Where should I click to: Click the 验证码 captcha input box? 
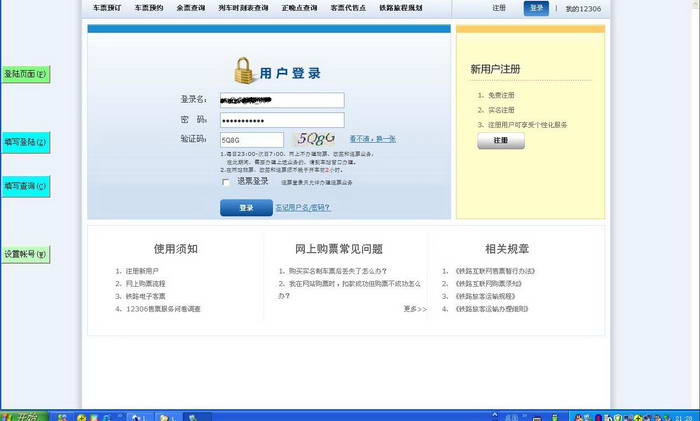251,139
